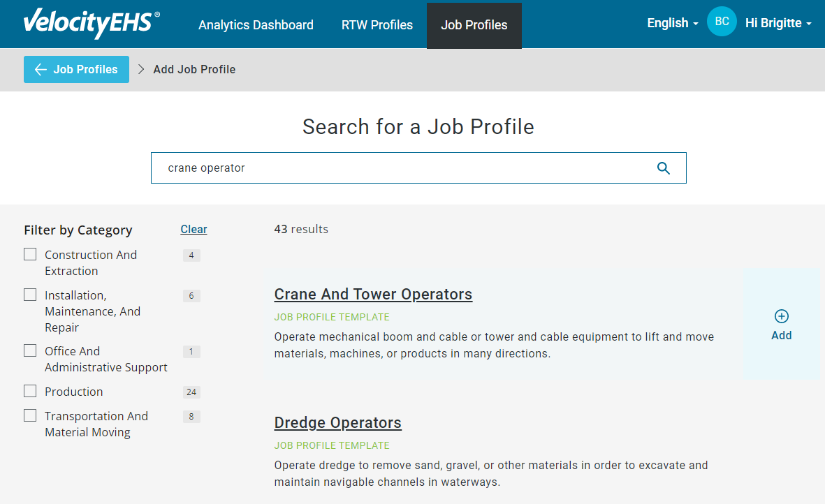Screen dimensions: 825x504
Task: Click the magnifier search icon
Action: point(664,168)
